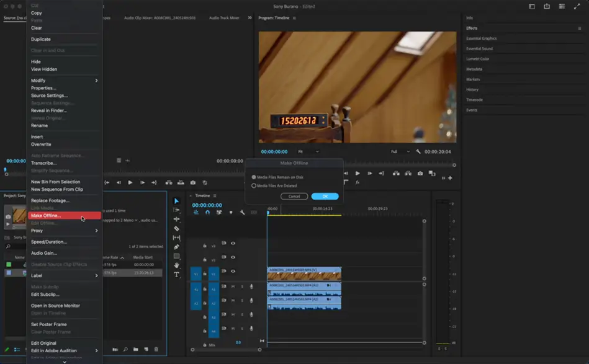Image resolution: width=589 pixels, height=364 pixels.
Task: Select the Razor tool in the tools panel
Action: click(x=176, y=229)
